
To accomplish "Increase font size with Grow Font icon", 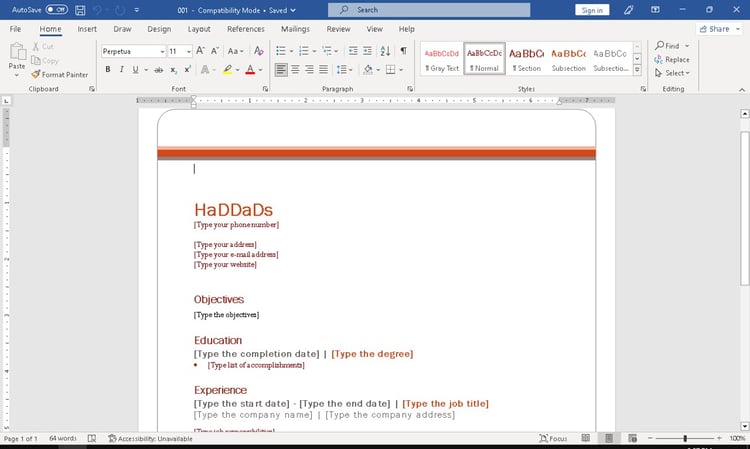I will [x=200, y=51].
